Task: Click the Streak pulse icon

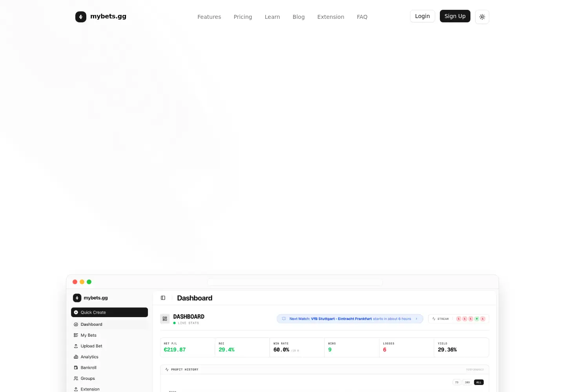Action: 434,319
